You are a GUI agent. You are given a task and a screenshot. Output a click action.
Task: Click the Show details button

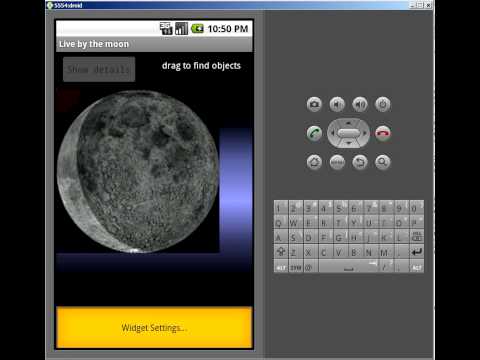click(x=99, y=69)
